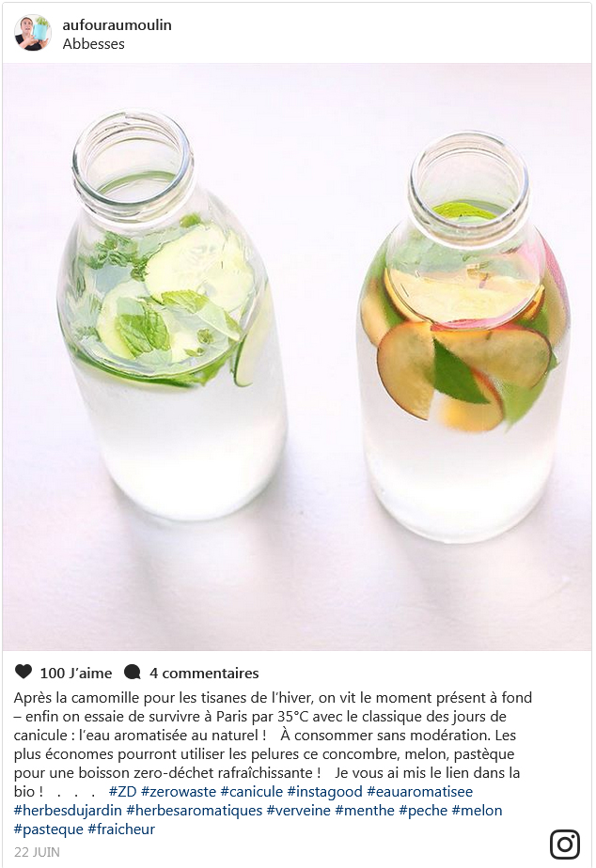This screenshot has width=596, height=868.
Task: Open the 4 commentaires link
Action: pos(204,674)
